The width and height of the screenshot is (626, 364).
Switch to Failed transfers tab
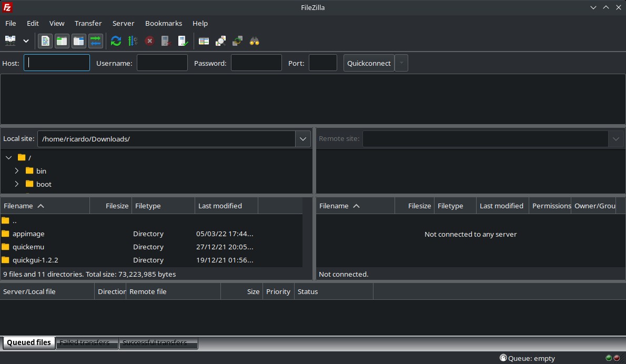[87, 343]
